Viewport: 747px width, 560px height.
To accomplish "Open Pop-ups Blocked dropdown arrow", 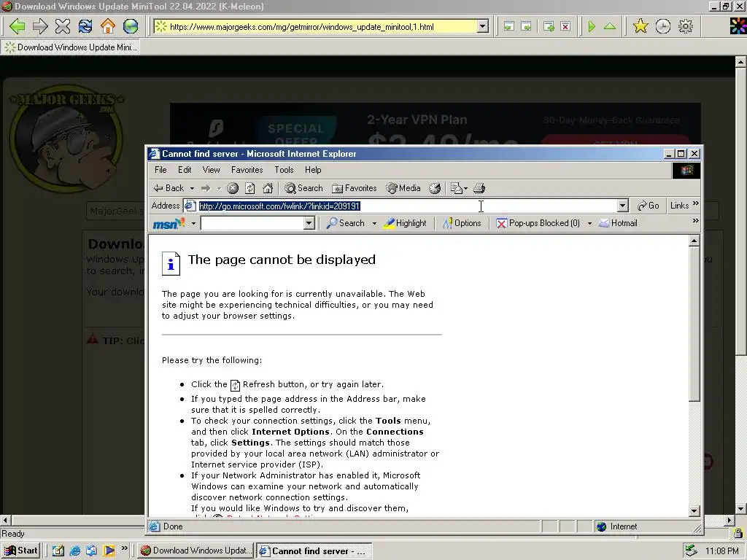I will point(589,223).
